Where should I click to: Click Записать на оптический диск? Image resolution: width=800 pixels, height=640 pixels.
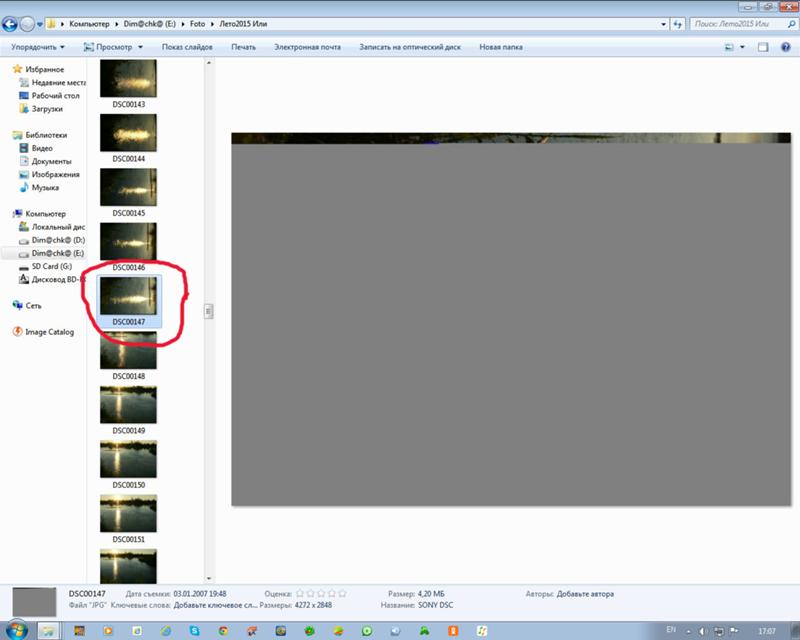pyautogui.click(x=410, y=47)
